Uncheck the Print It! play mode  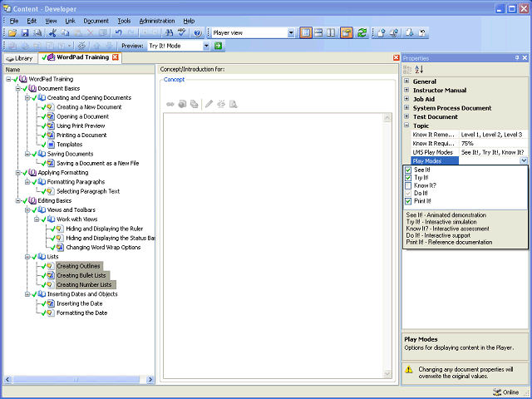click(408, 201)
